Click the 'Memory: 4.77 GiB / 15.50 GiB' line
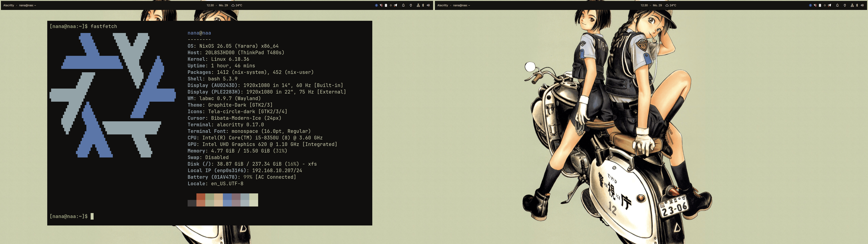This screenshot has height=244, width=868. point(238,151)
